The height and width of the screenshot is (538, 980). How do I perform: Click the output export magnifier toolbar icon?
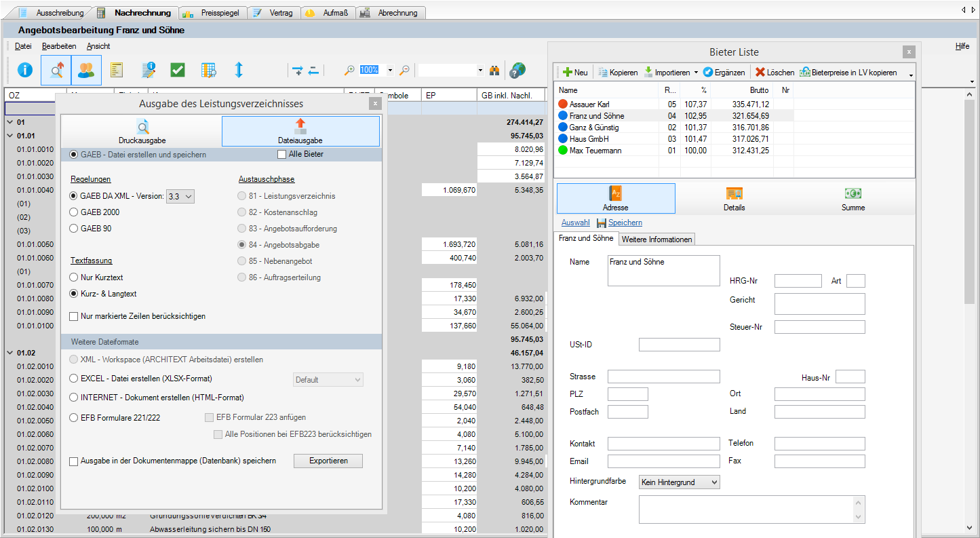pos(56,70)
